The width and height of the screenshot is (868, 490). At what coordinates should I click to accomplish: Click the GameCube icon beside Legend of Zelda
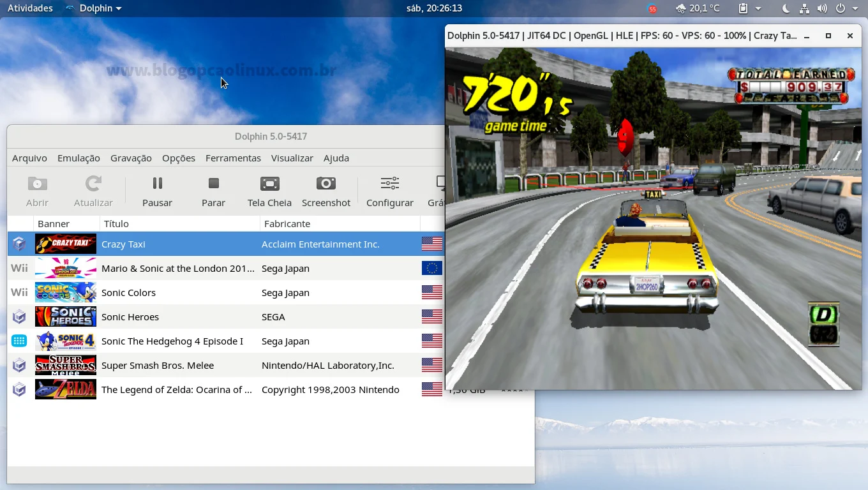[19, 389]
